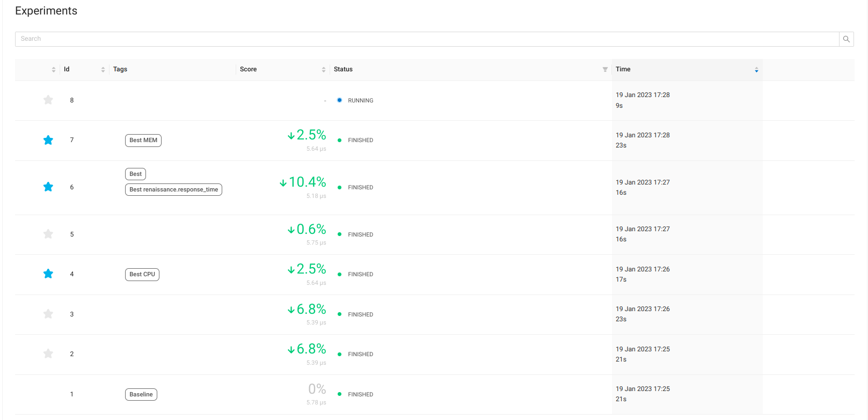Star experiment 8
The height and width of the screenshot is (420, 868).
48,100
